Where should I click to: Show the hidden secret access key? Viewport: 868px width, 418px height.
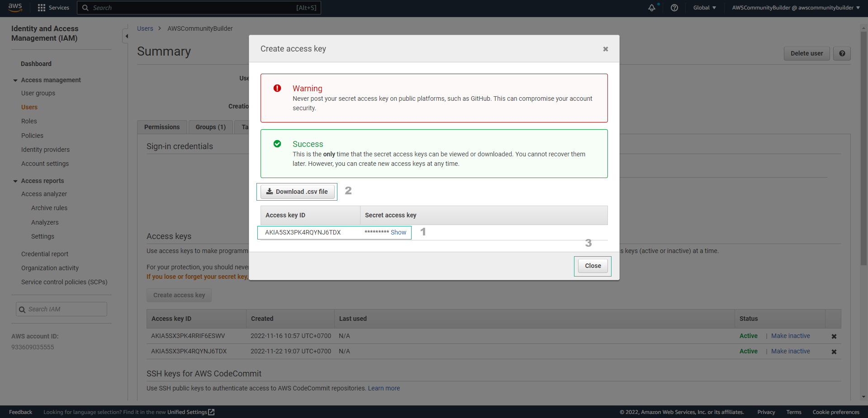pyautogui.click(x=398, y=232)
